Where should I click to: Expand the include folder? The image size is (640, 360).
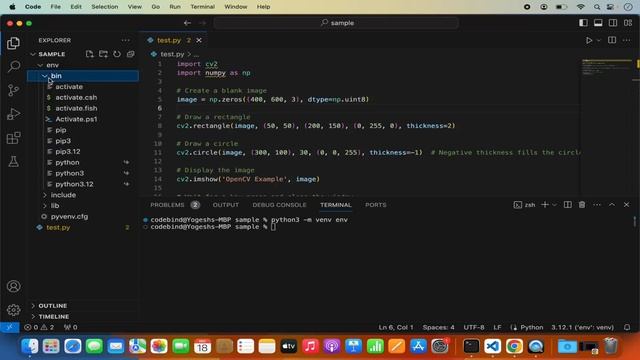pos(44,195)
